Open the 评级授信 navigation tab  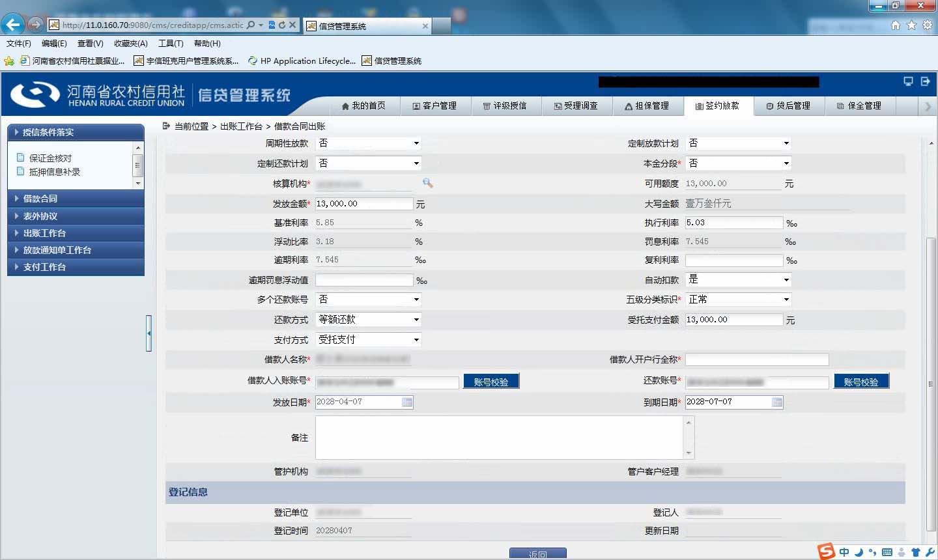click(x=505, y=106)
